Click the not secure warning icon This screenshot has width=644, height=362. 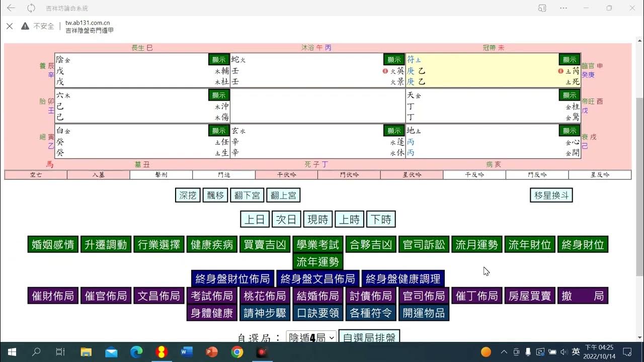(x=25, y=26)
